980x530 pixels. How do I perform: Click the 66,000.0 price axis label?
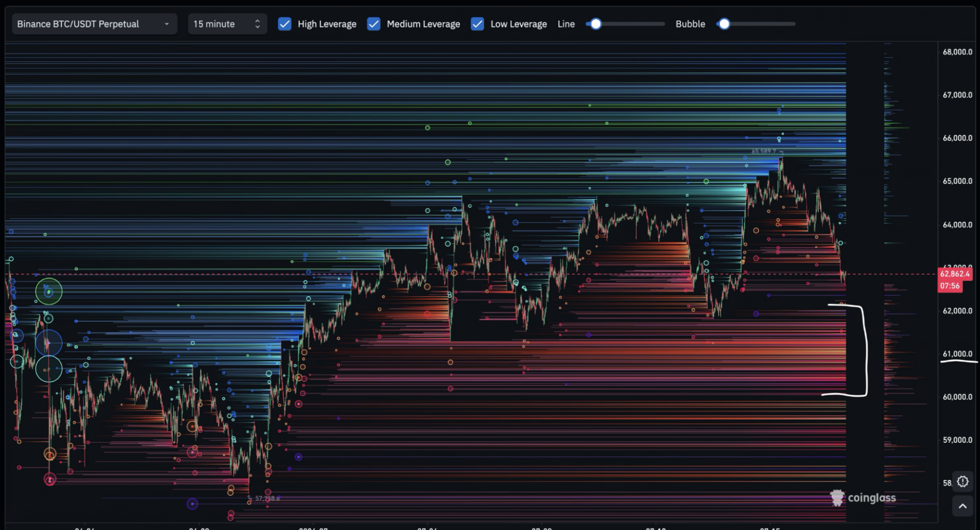(x=957, y=138)
